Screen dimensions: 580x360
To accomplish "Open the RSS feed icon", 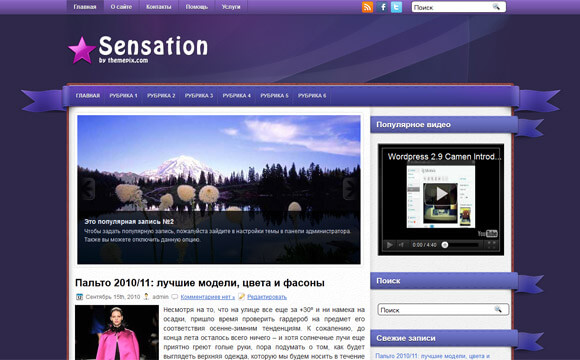I will coord(367,7).
